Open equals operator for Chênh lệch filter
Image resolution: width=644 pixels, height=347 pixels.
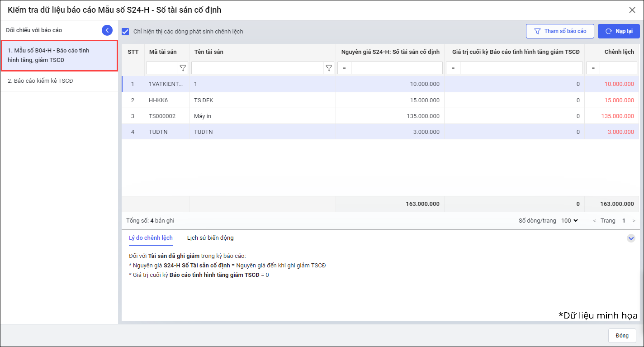(x=593, y=68)
